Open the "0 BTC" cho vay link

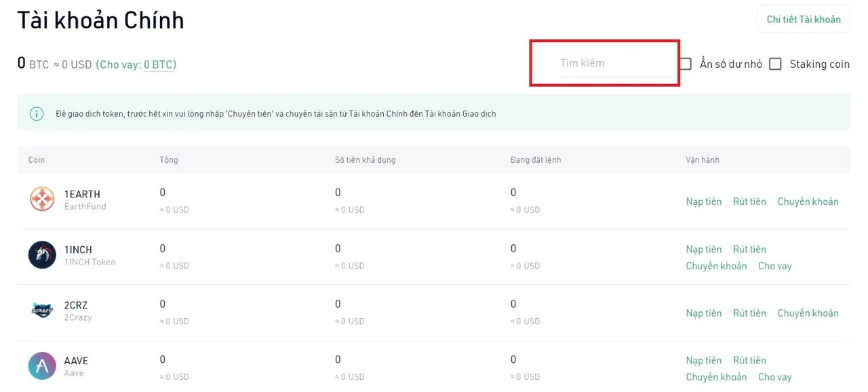point(159,64)
